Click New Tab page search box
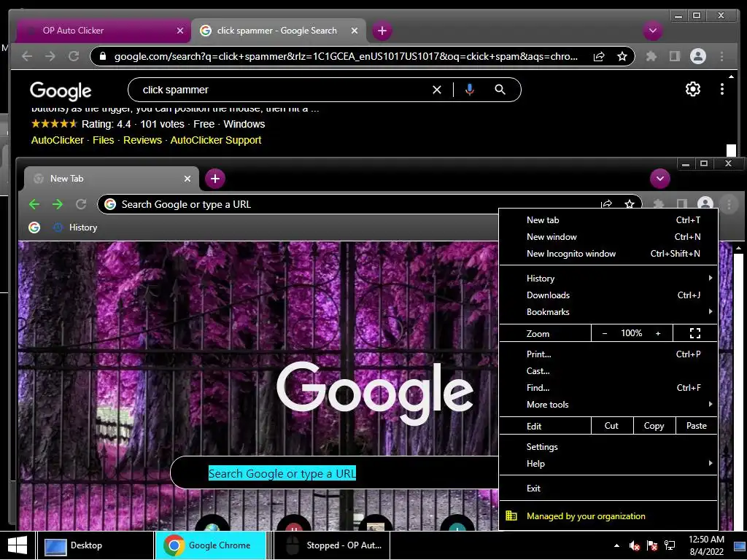The width and height of the screenshot is (747, 560). [x=334, y=473]
